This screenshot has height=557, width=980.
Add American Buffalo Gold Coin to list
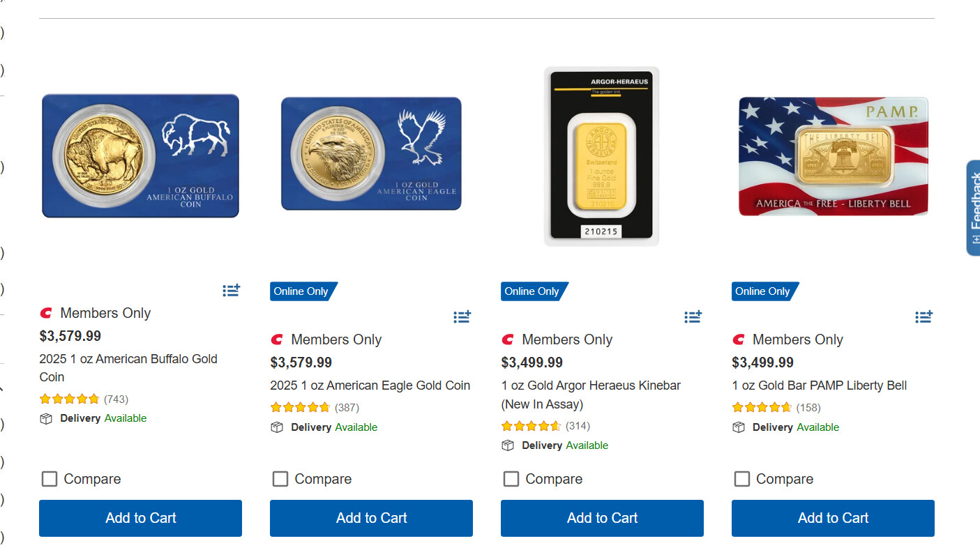231,291
